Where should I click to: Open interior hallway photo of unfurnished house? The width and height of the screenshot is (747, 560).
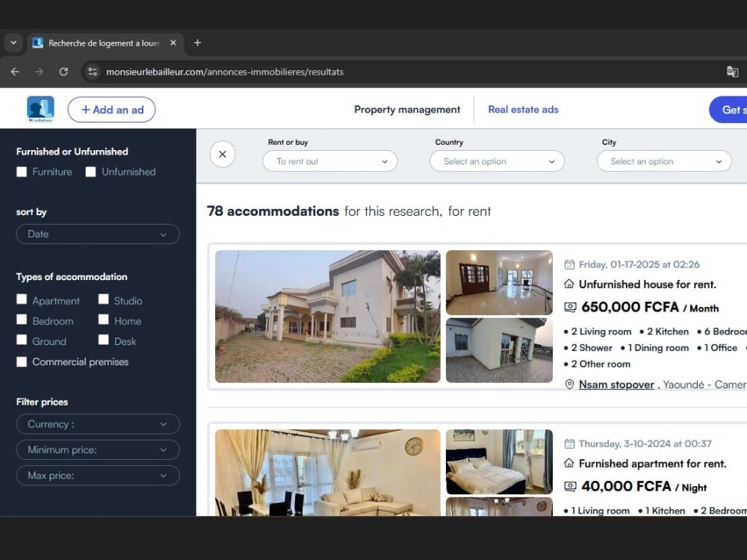(x=499, y=282)
